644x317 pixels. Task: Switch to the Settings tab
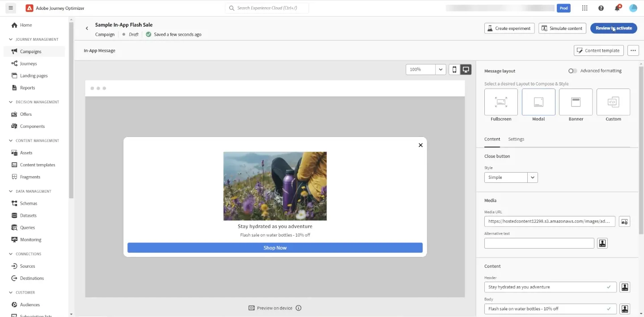click(516, 139)
